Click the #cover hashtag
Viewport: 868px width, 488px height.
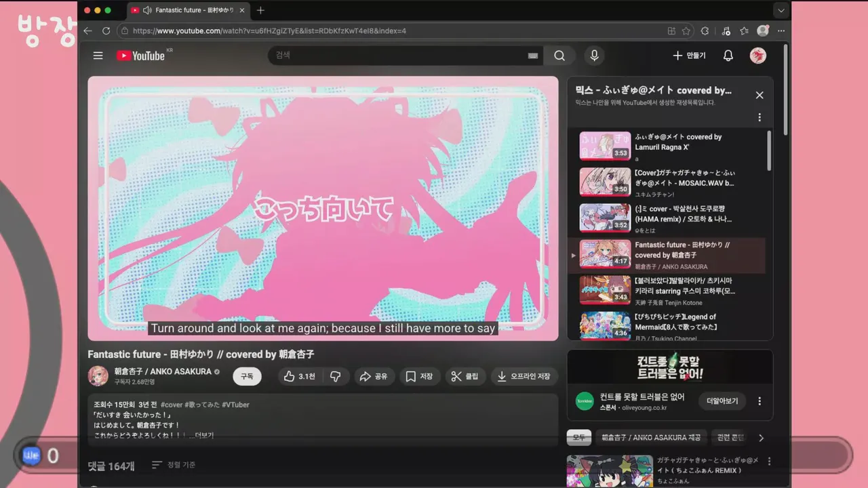[172, 405]
